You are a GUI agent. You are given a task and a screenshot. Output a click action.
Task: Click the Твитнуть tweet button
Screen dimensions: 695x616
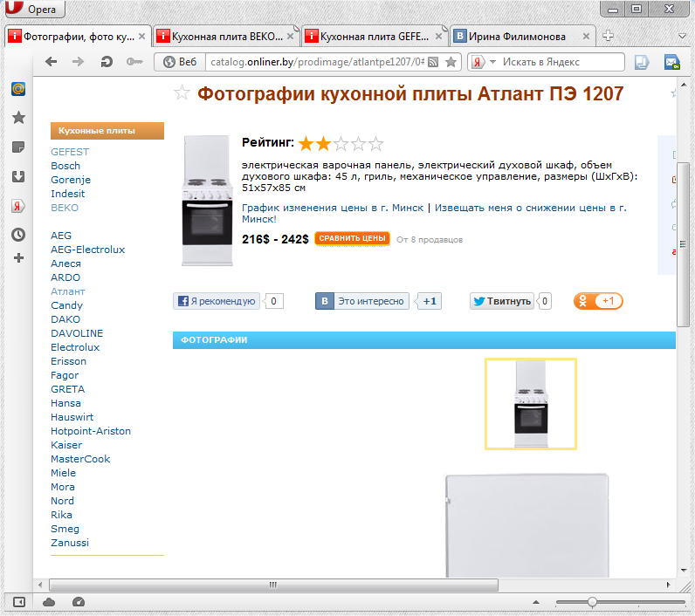pos(502,301)
